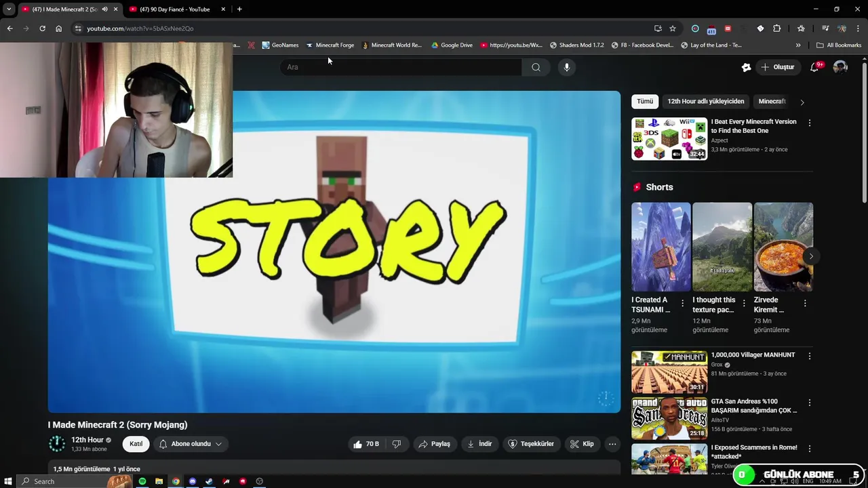Bookmark this page with star icon
Viewport: 868px width, 488px height.
point(673,28)
